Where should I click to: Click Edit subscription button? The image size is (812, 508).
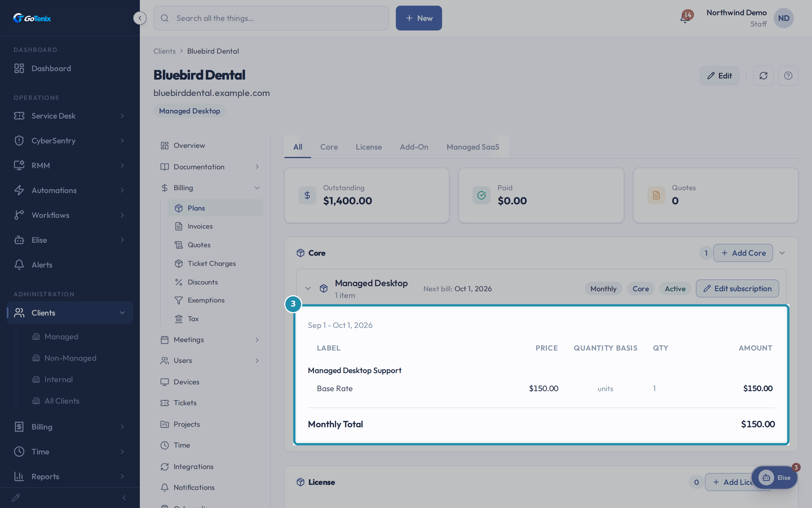(738, 289)
